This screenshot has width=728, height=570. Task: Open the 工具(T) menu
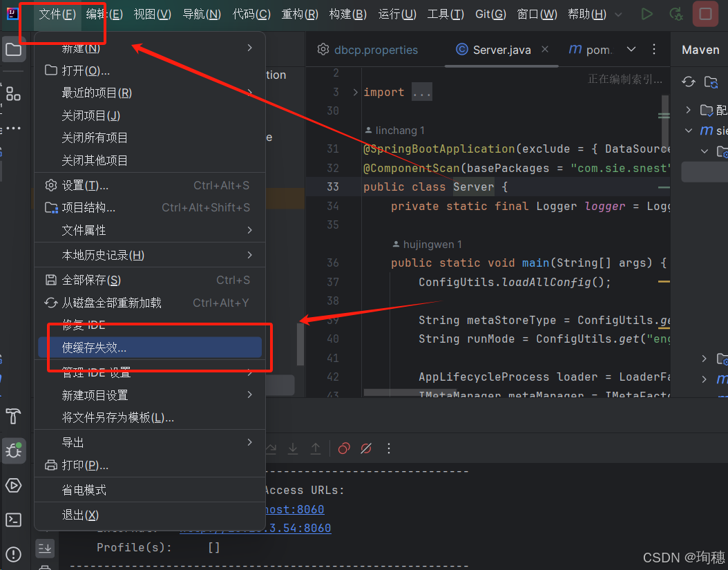446,14
